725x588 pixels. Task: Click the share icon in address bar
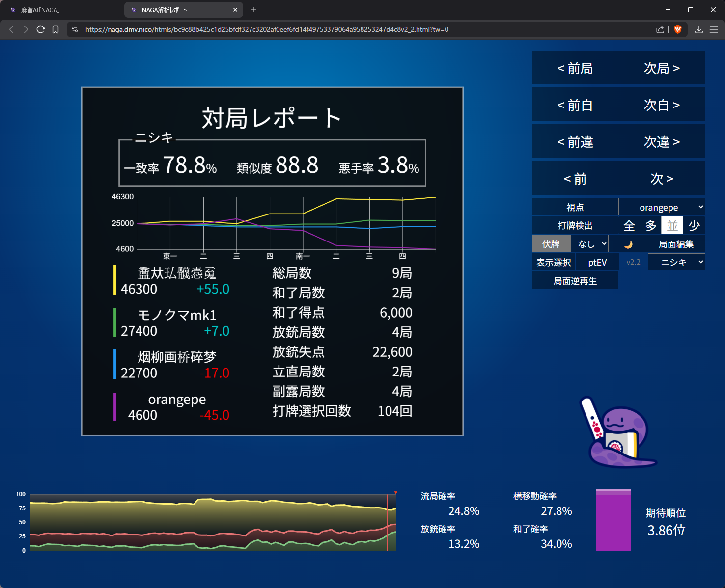tap(660, 29)
